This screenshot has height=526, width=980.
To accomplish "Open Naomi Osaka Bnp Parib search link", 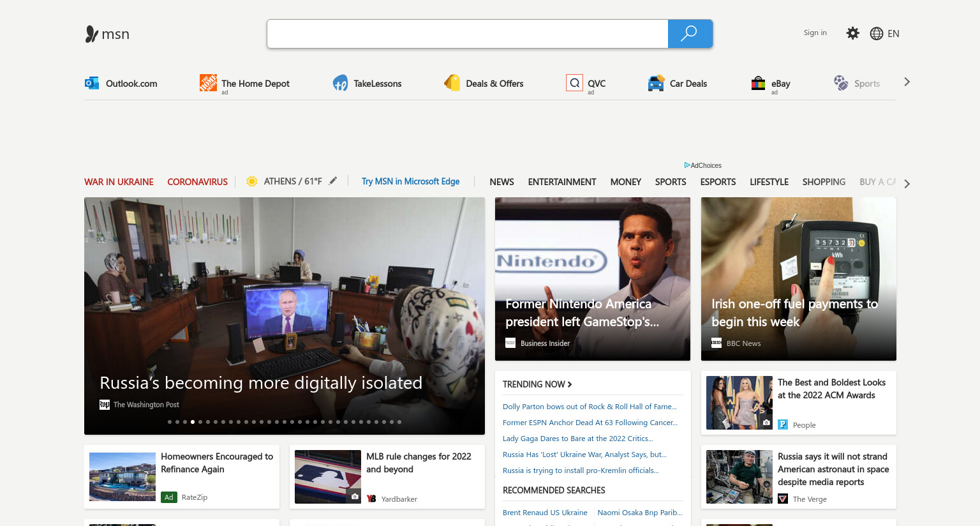I will pos(640,513).
